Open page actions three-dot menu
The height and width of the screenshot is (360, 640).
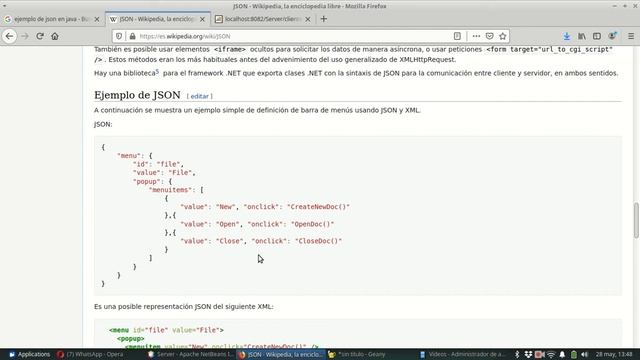pyautogui.click(x=476, y=36)
